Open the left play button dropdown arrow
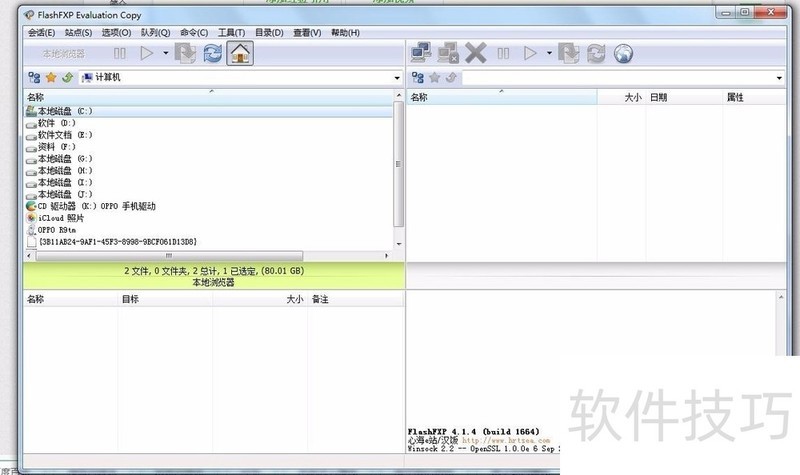This screenshot has width=800, height=475. click(x=166, y=53)
